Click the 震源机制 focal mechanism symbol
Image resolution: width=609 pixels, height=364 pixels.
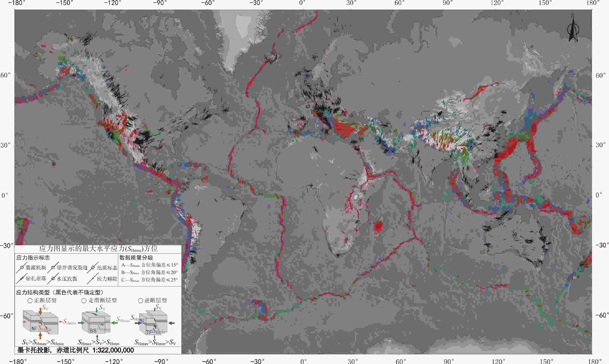click(22, 268)
